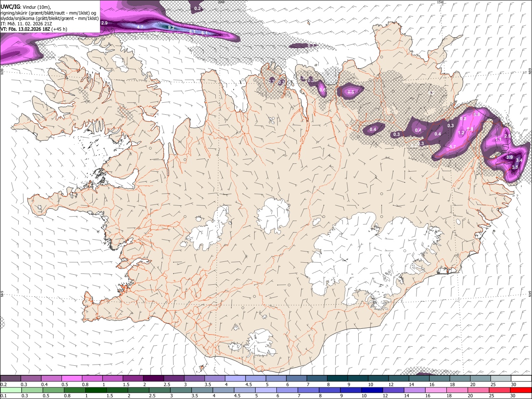Click the 2.0 value in the eastern band
532x399 pixels.
tap(507, 136)
